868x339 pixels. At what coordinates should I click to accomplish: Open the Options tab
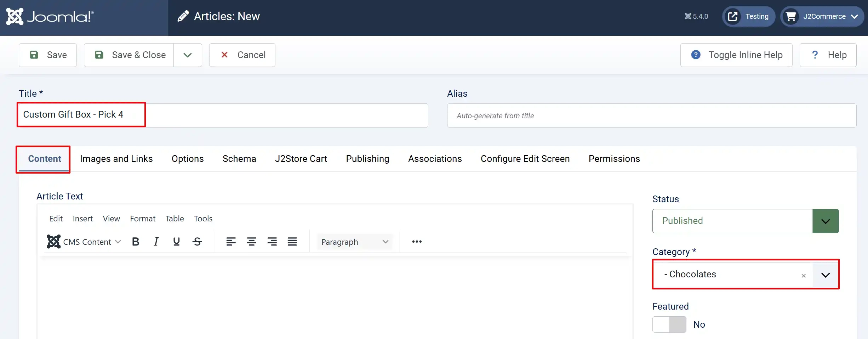188,159
